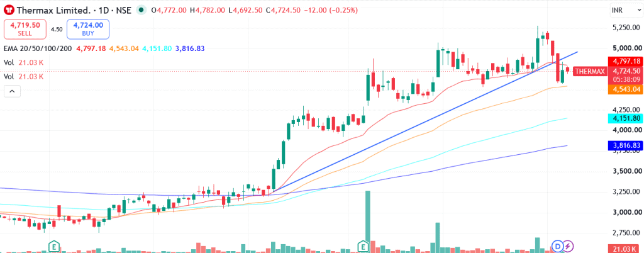The width and height of the screenshot is (644, 253).
Task: Click the orange 4,543.04 price axis label
Action: click(625, 89)
